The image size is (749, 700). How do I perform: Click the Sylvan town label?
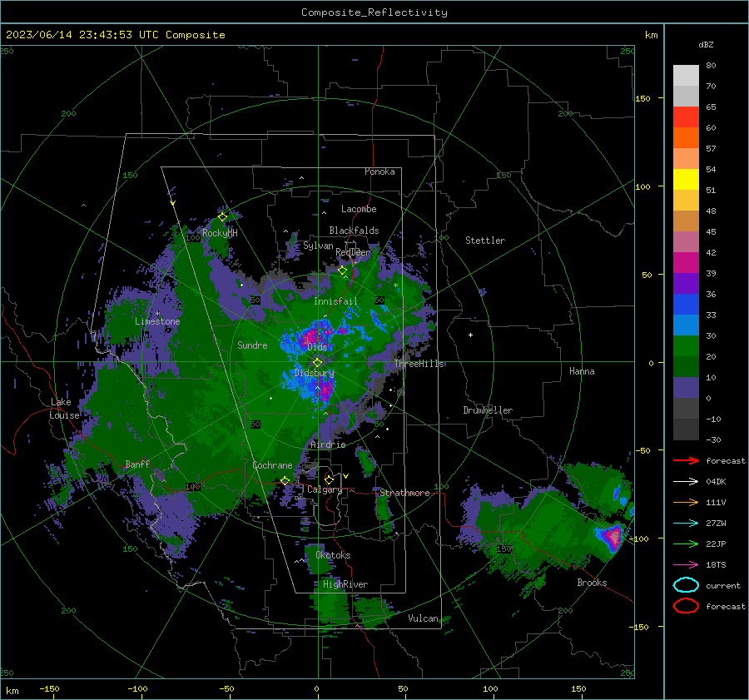point(318,246)
